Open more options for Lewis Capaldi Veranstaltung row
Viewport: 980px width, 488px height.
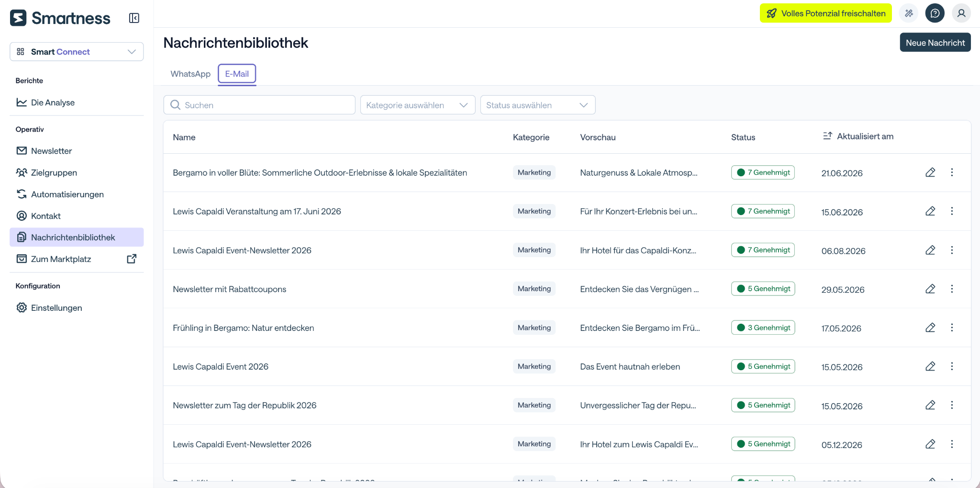(x=952, y=211)
